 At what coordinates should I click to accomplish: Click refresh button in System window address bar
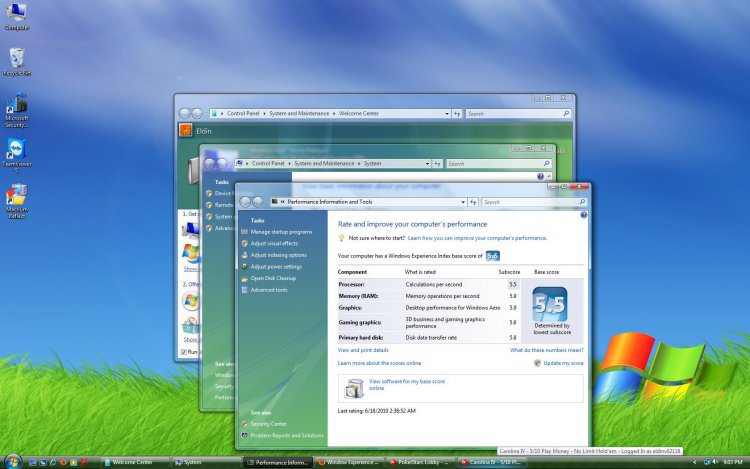(437, 164)
